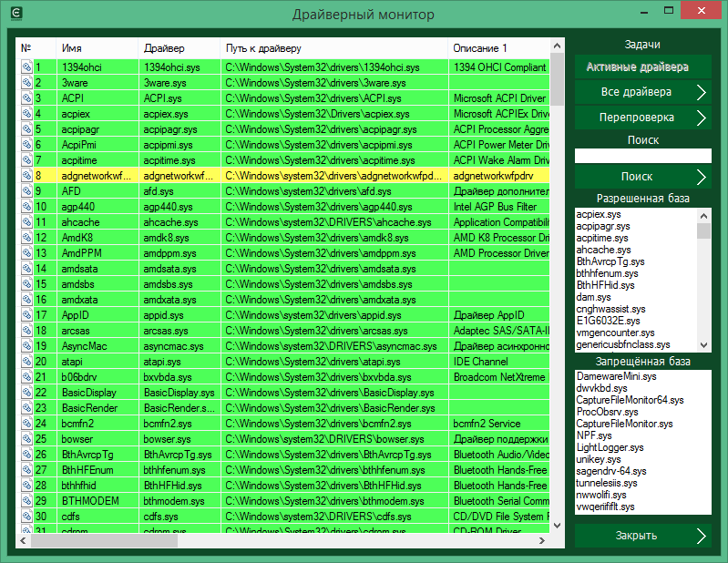Click the driver icon in row 27 BthHFEnum
This screenshot has height=563, width=728.
[27, 470]
